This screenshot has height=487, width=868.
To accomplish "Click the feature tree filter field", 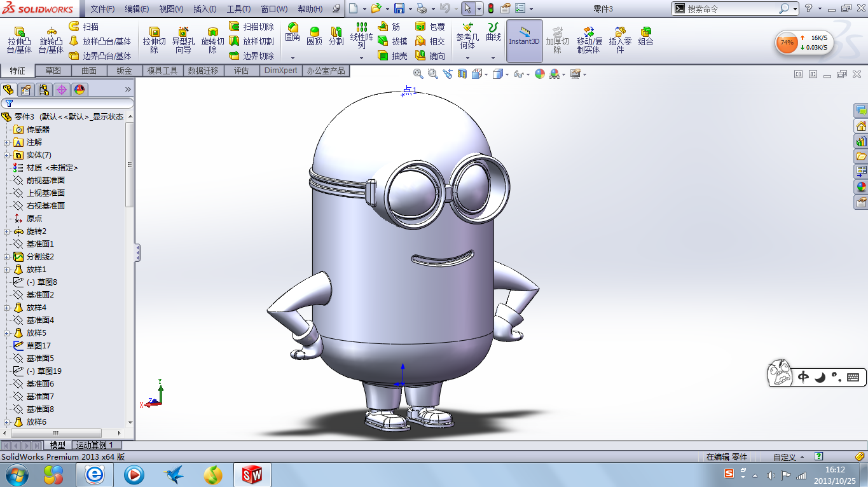I will pos(67,103).
